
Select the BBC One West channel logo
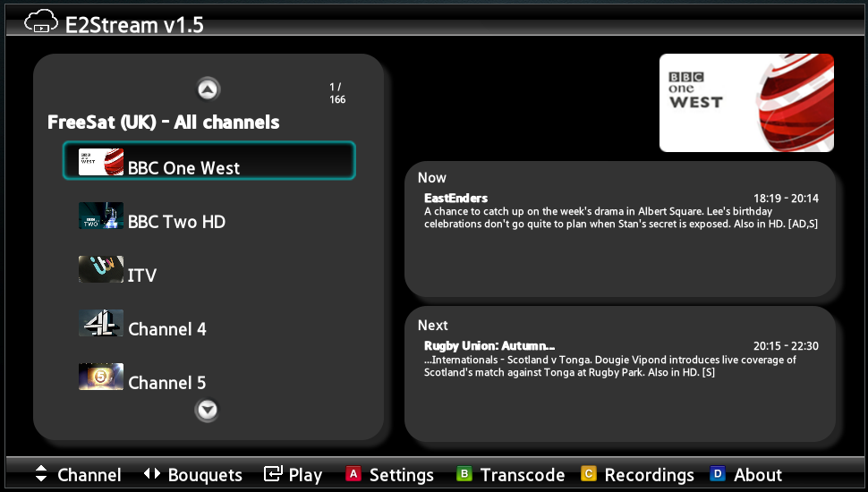101,162
